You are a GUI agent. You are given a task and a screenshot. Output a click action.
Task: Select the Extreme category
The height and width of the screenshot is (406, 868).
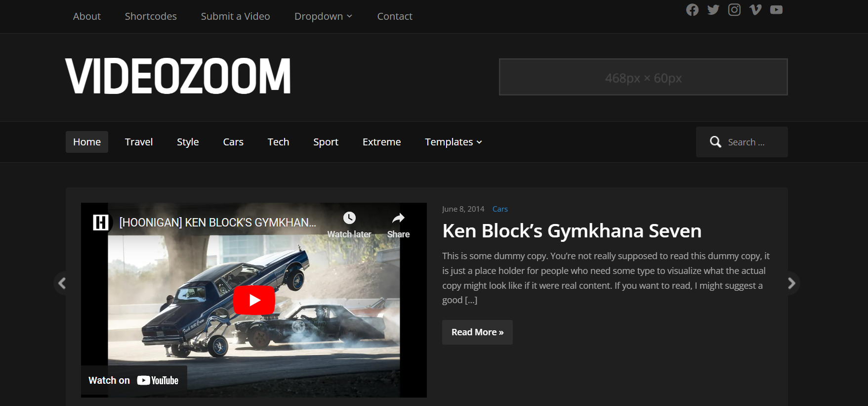(381, 142)
